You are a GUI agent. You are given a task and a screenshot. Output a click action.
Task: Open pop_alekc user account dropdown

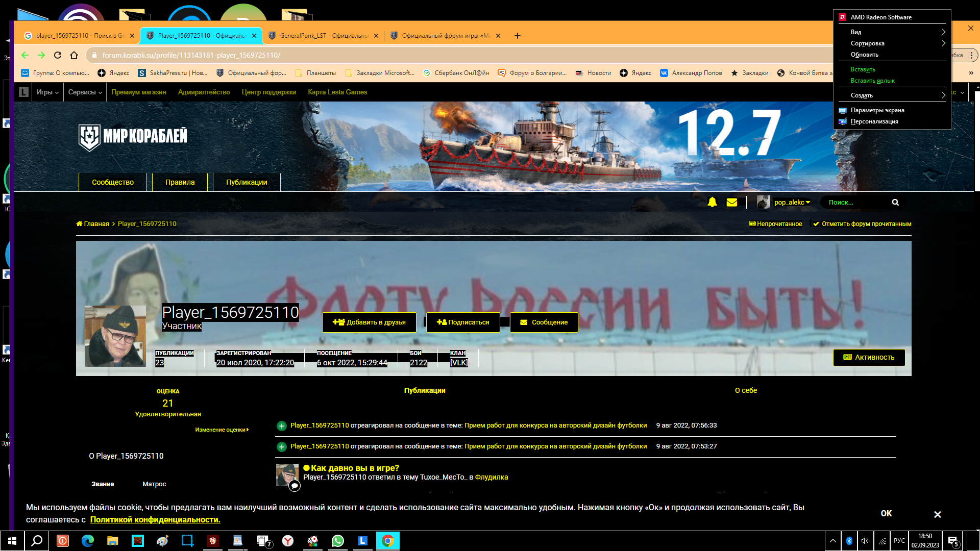(x=784, y=203)
